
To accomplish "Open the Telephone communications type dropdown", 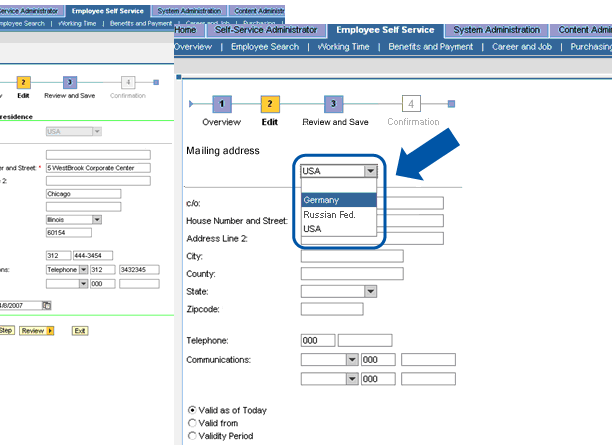I will pos(82,269).
